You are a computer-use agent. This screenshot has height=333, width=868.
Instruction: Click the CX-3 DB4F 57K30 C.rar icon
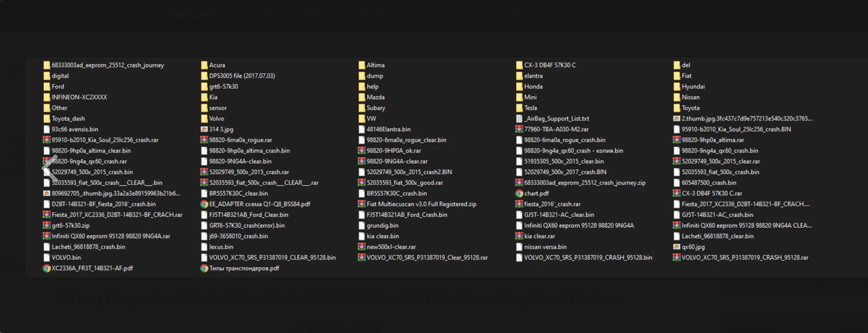677,194
